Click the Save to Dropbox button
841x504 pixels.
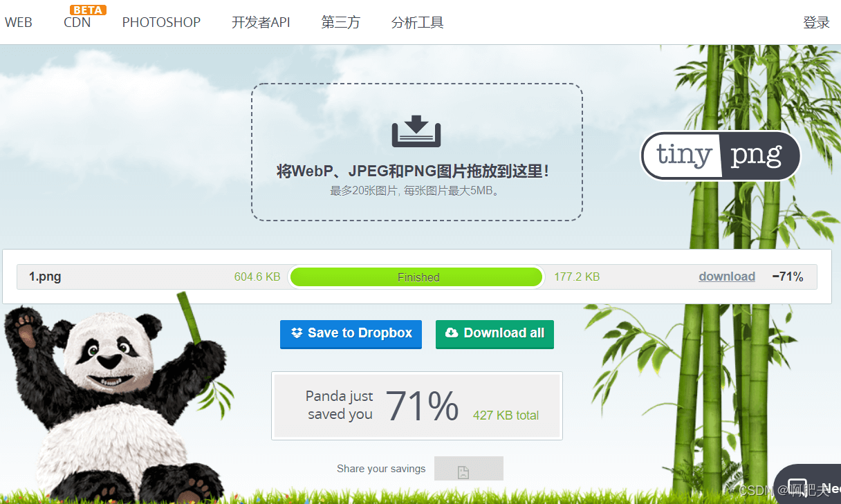click(x=351, y=334)
